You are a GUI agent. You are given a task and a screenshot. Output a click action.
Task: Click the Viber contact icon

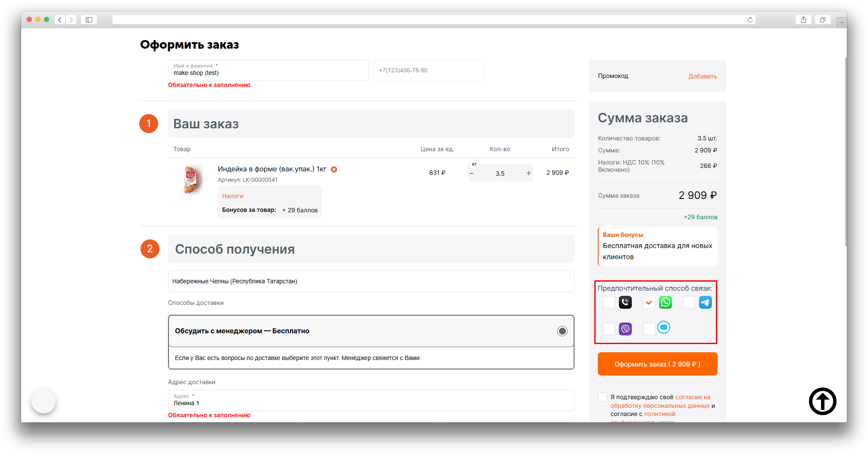[x=625, y=329]
